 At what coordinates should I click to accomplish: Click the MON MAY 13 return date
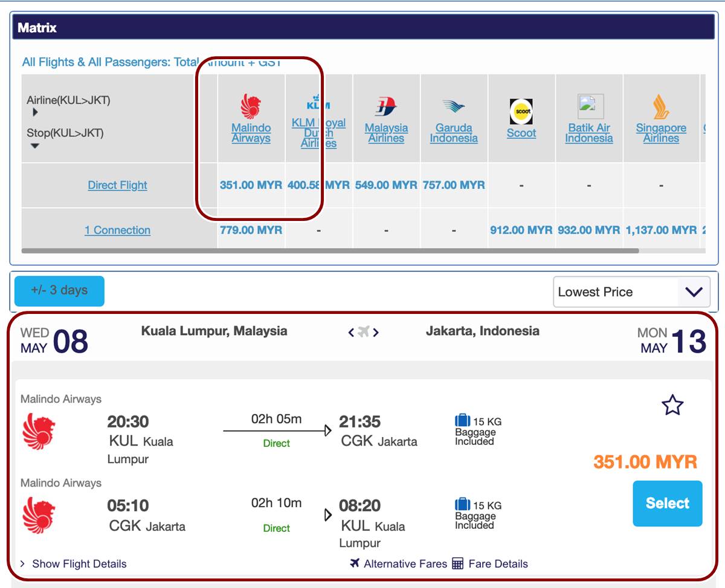pyautogui.click(x=671, y=340)
